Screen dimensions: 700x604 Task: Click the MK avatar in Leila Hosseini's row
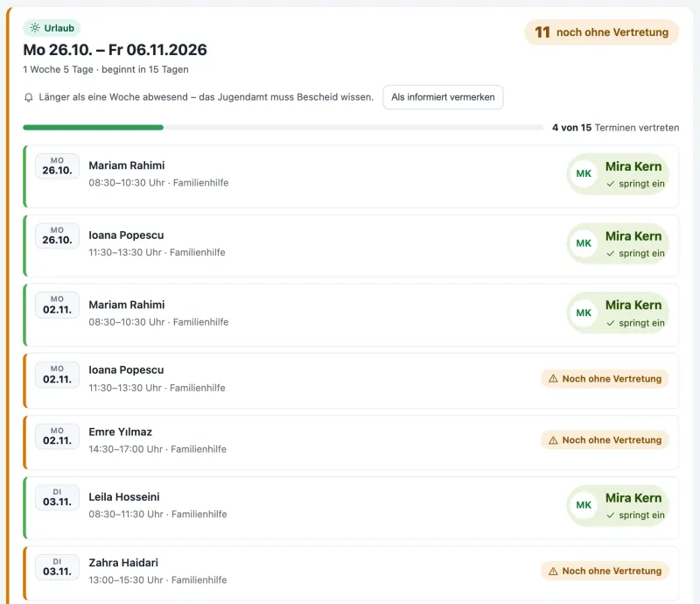(584, 505)
